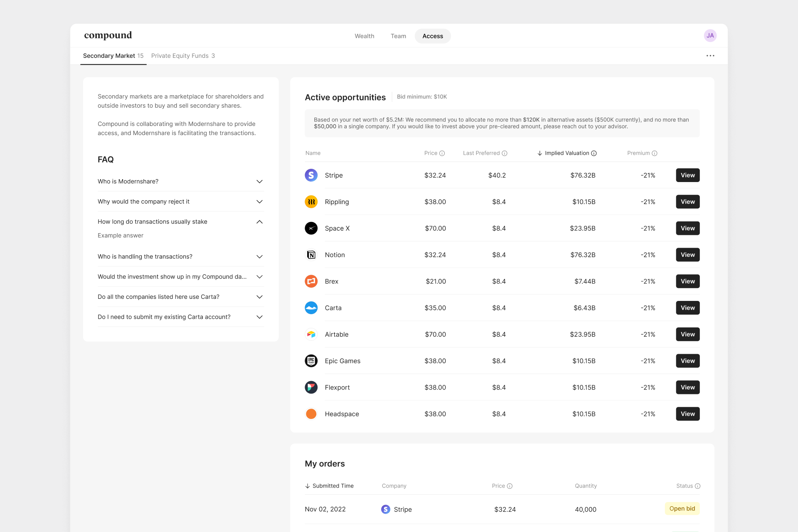This screenshot has height=532, width=798.
Task: Open the three-dot more options menu
Action: pyautogui.click(x=710, y=56)
